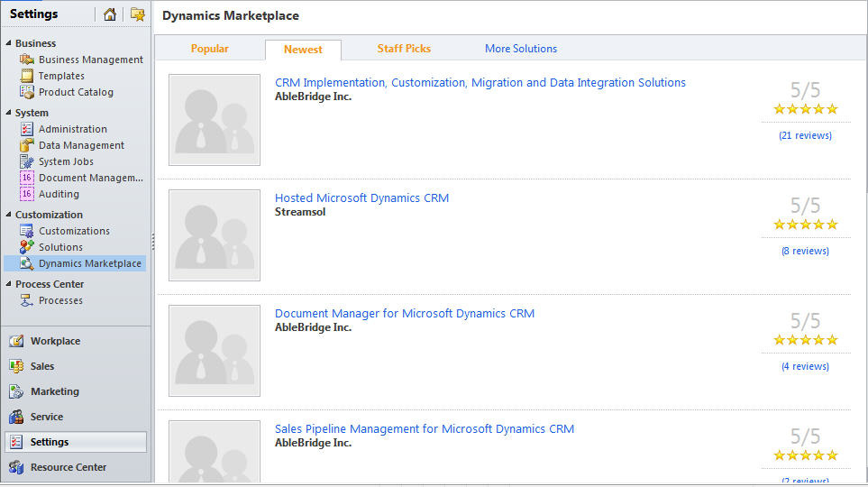Click the favorites star folder icon
The width and height of the screenshot is (868, 487).
click(x=137, y=14)
